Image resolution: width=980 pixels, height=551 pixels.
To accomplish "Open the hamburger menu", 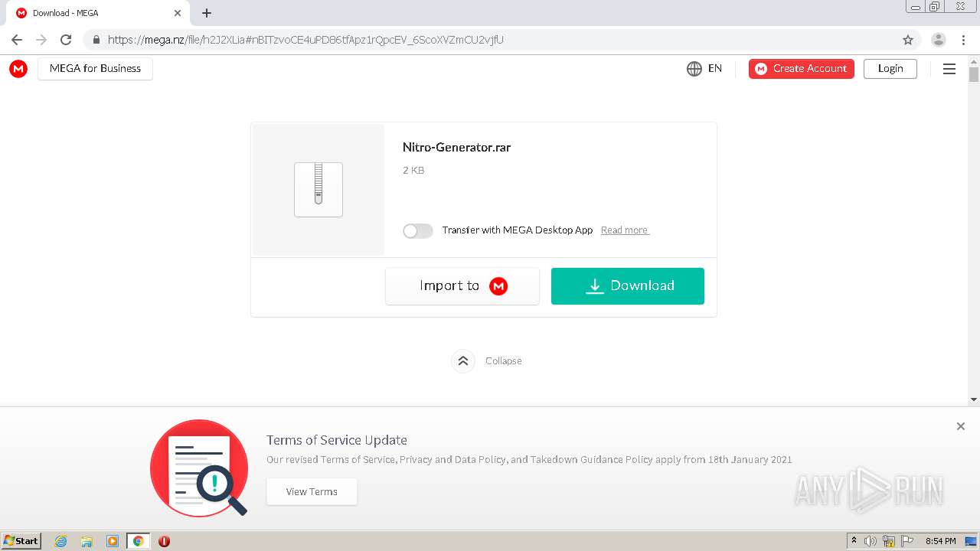I will coord(949,69).
